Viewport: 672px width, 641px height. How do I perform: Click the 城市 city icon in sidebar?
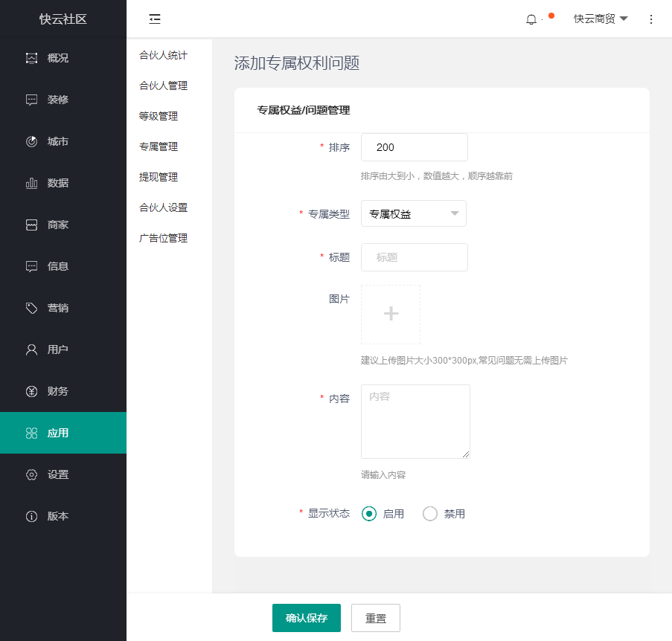click(x=31, y=141)
